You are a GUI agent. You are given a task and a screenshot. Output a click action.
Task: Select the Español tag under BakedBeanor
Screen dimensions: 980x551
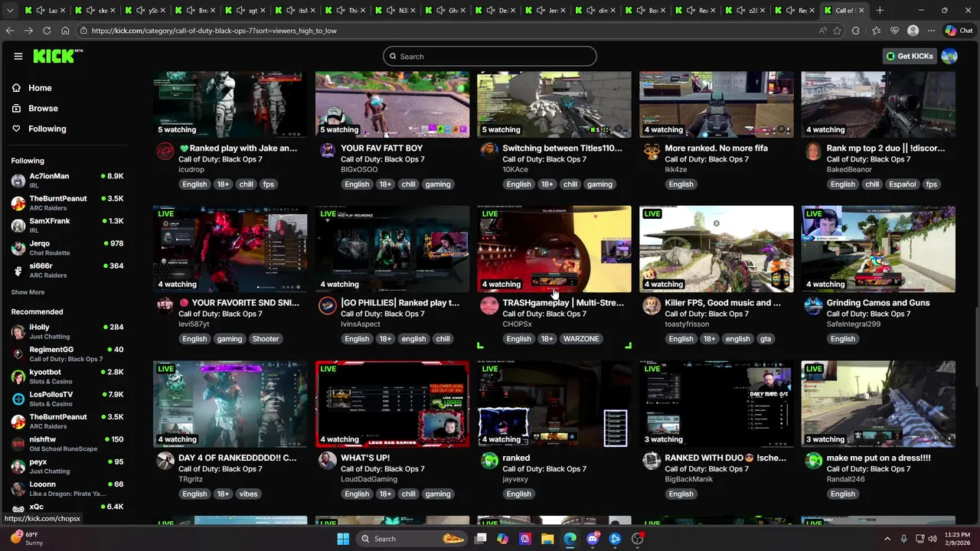(902, 184)
